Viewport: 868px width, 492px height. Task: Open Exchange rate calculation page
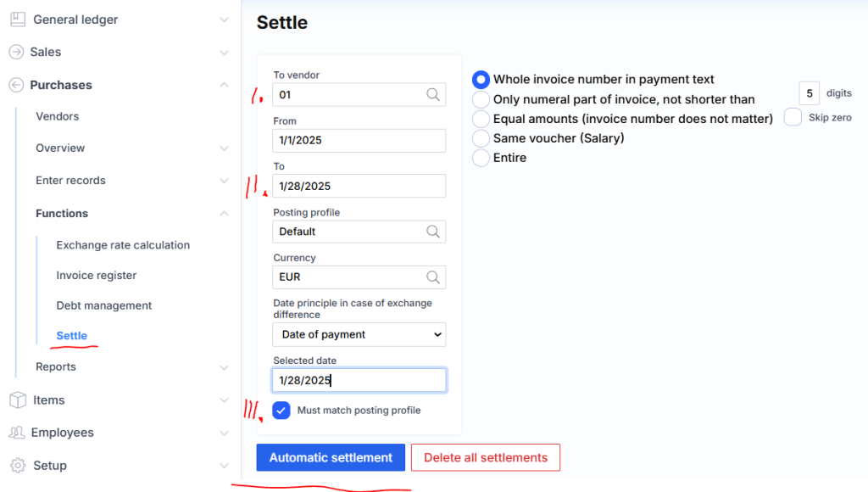[x=123, y=245]
